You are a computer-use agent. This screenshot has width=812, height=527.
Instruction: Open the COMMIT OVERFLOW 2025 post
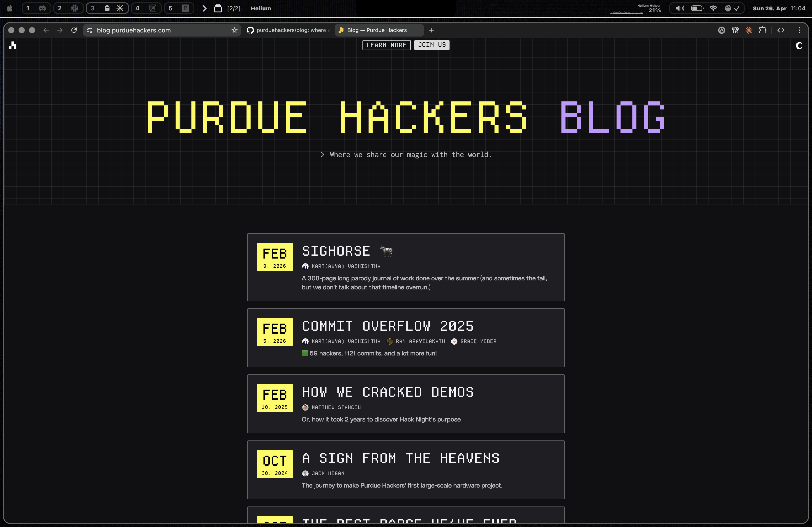pos(388,326)
